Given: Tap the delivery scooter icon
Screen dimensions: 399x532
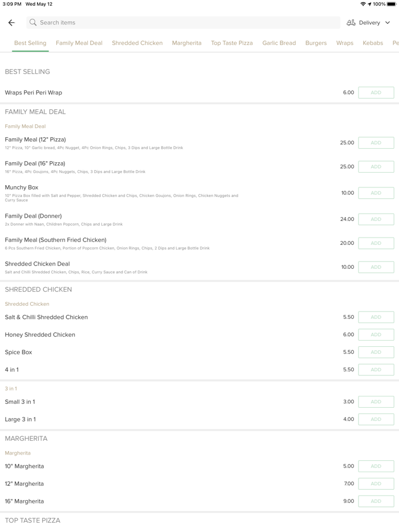Looking at the screenshot, I should point(351,23).
